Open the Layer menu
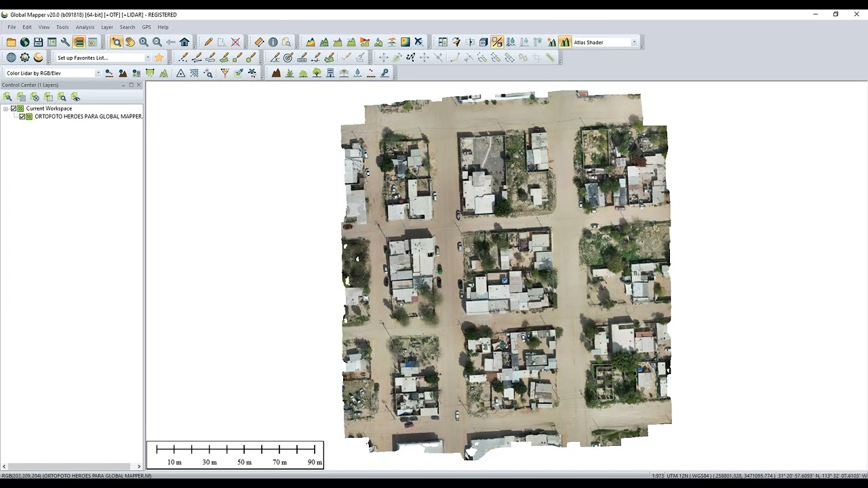Viewport: 868px width, 488px height. [107, 27]
